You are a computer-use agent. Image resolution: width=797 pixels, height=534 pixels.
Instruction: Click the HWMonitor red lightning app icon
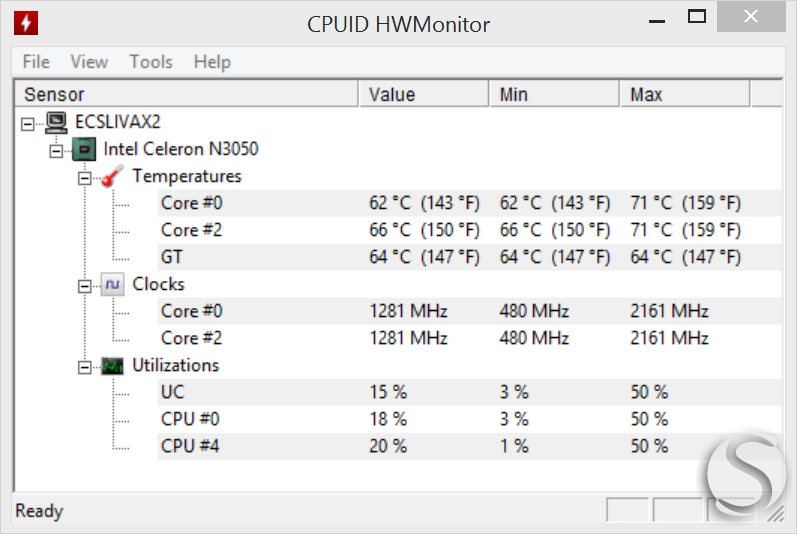tap(26, 23)
